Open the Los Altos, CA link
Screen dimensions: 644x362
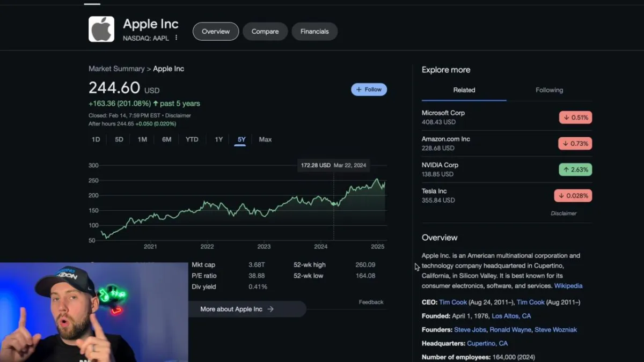(x=511, y=316)
